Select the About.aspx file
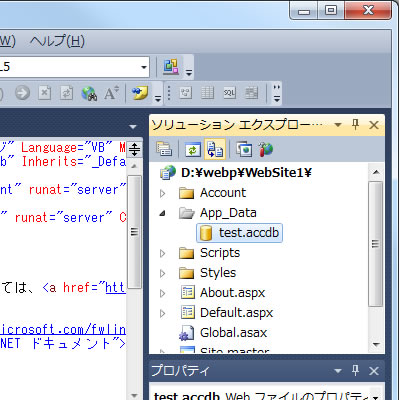 point(232,293)
